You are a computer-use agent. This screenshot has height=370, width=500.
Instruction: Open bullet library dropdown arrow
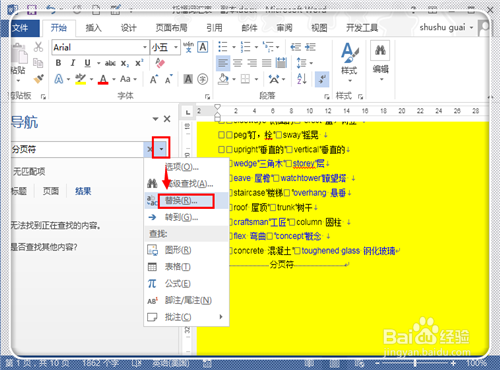(x=234, y=47)
